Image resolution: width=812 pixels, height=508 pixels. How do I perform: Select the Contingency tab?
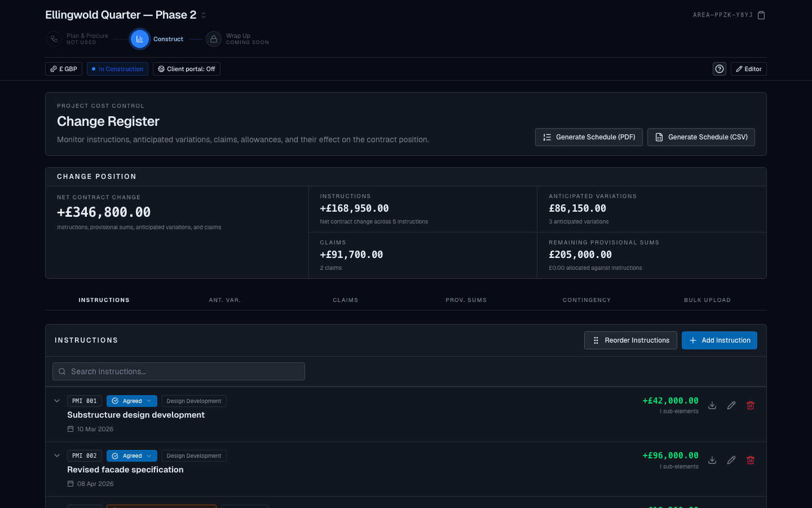click(x=587, y=300)
